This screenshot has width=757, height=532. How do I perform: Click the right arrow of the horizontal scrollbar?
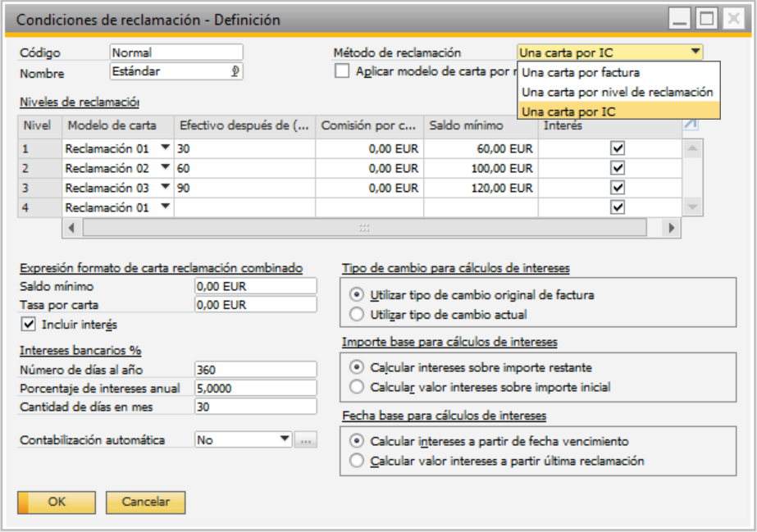point(671,228)
